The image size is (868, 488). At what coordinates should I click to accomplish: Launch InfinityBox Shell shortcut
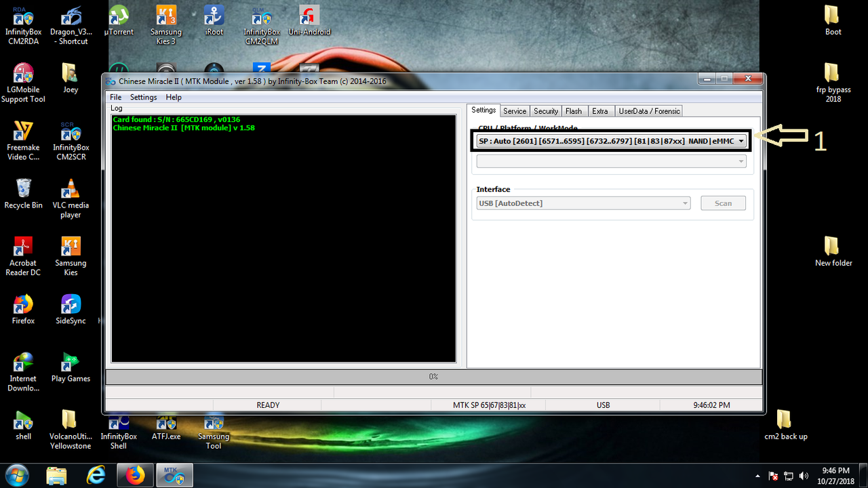119,430
